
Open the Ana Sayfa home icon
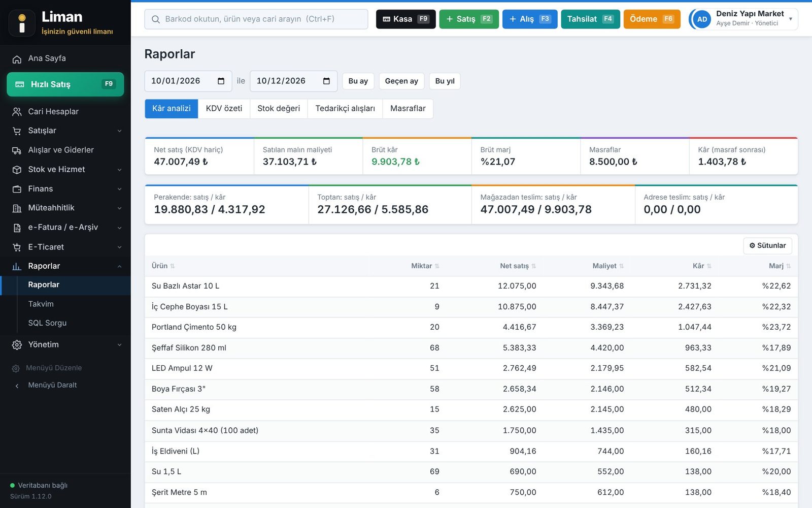[17, 59]
